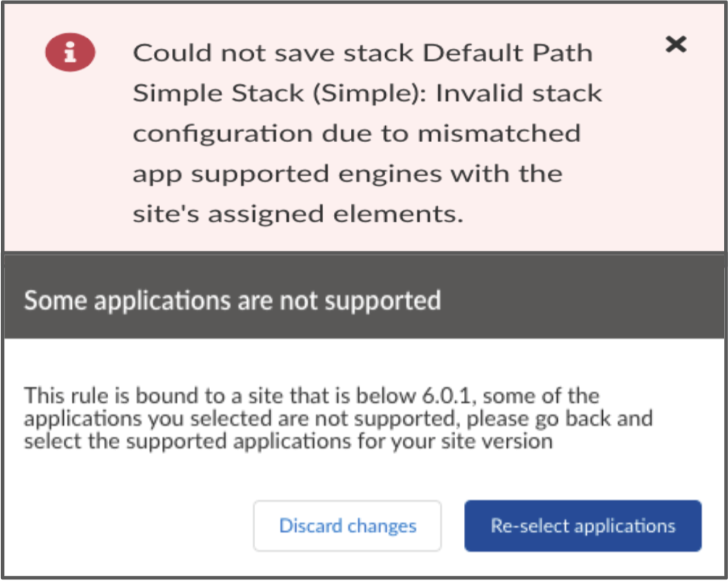
Task: Click empty area of the dark gray header
Action: click(584, 300)
